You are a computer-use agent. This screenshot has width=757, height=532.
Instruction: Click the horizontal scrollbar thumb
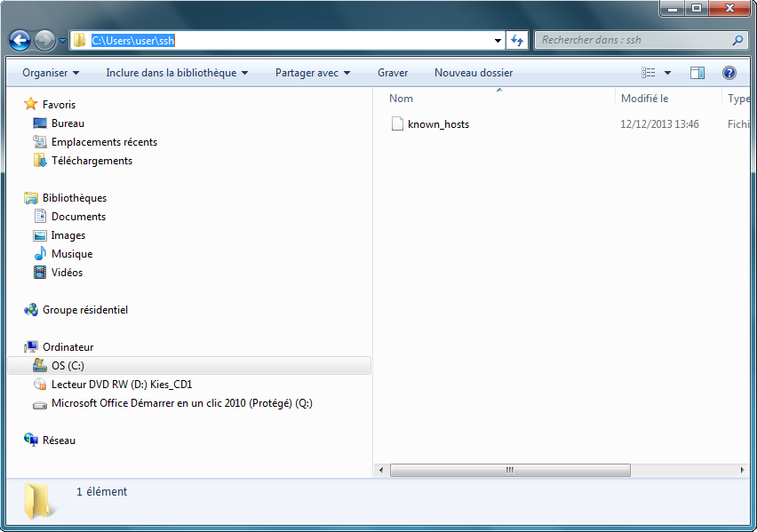510,470
